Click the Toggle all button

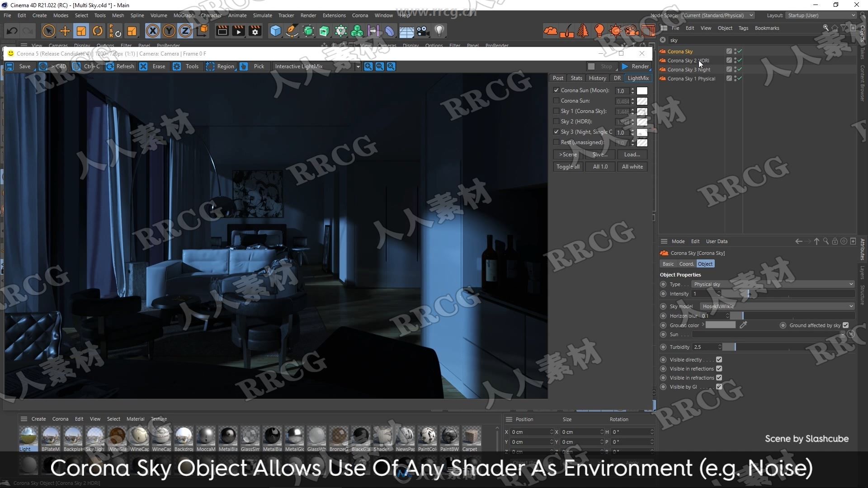click(568, 167)
